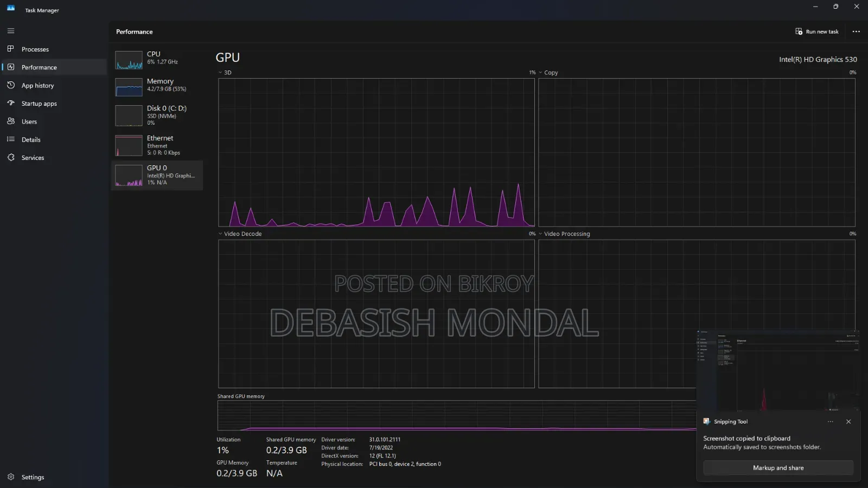Screen dimensions: 868x488
Task: Click the screenshot preview in notification
Action: 778,370
